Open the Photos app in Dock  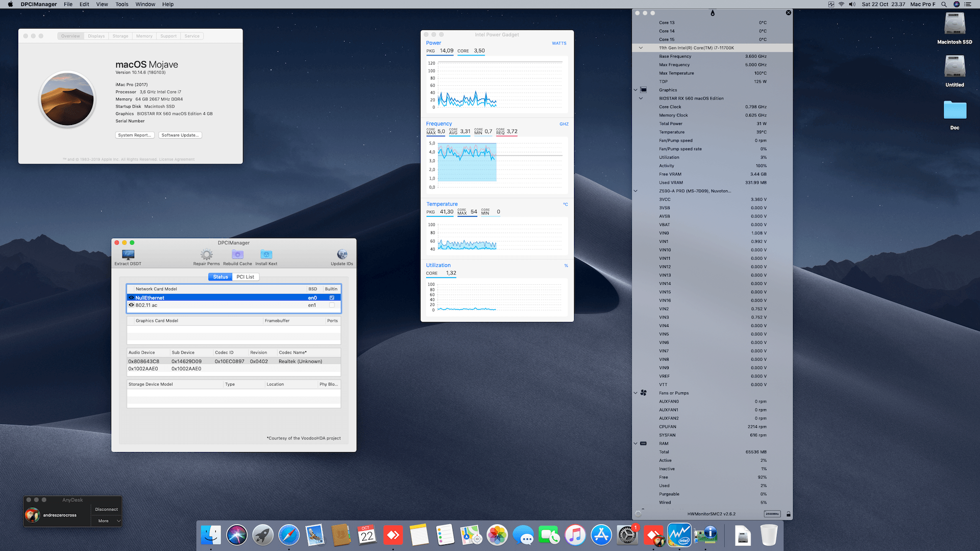(x=497, y=535)
